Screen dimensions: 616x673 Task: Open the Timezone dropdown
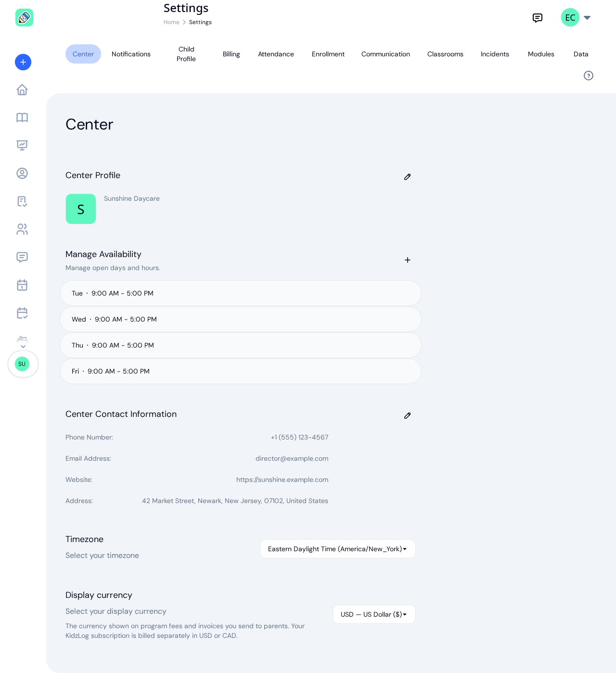338,549
